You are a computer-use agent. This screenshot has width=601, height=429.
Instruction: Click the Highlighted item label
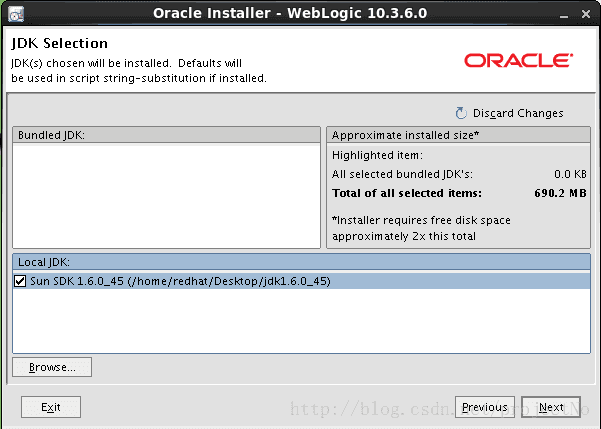377,155
